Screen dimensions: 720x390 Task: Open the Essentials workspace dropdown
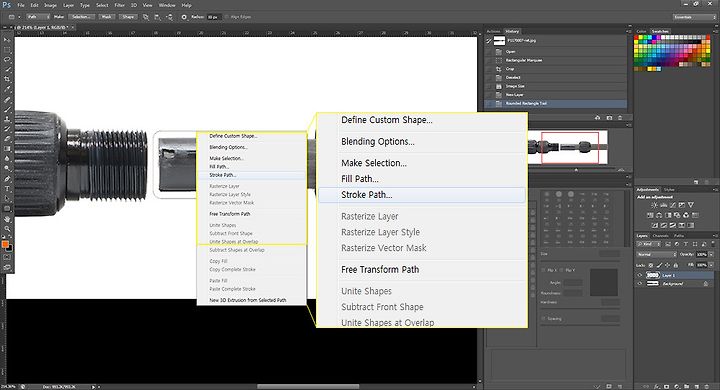click(x=694, y=17)
